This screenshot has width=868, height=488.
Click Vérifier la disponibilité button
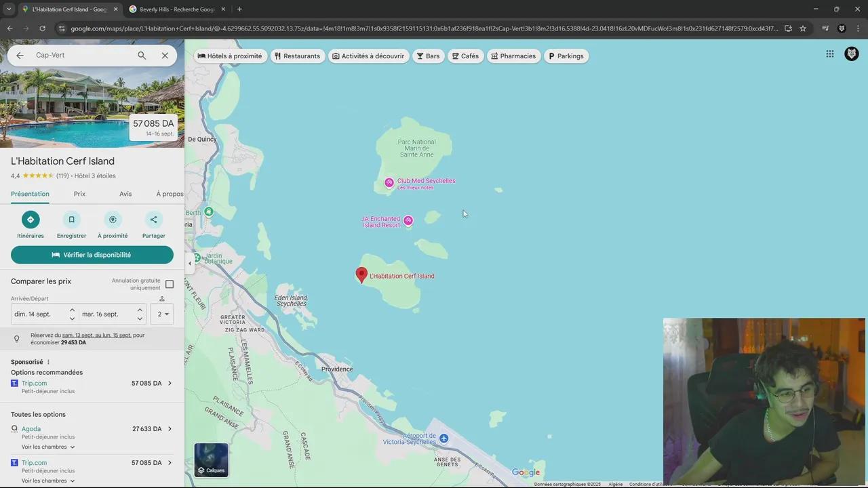[x=92, y=255]
